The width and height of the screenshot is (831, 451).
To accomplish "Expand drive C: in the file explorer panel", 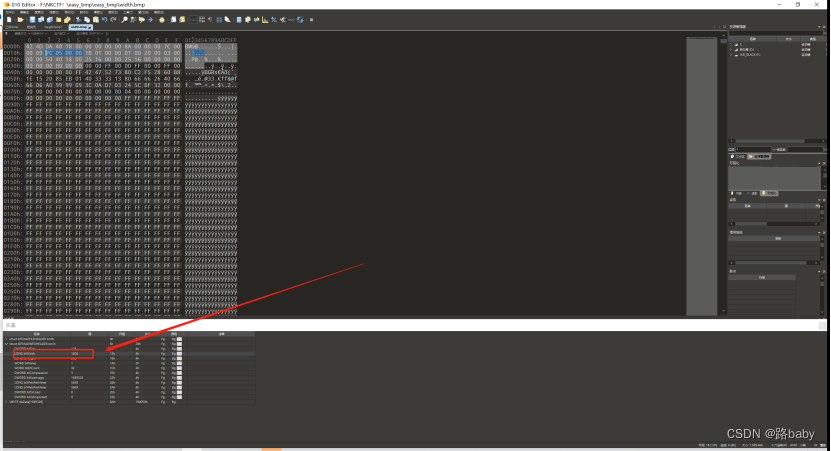I will coord(731,45).
